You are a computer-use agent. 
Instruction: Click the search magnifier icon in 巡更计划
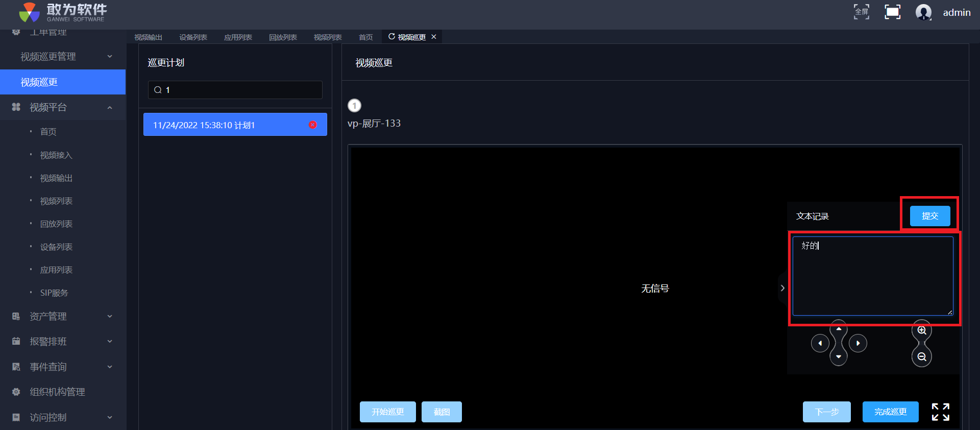click(x=158, y=90)
